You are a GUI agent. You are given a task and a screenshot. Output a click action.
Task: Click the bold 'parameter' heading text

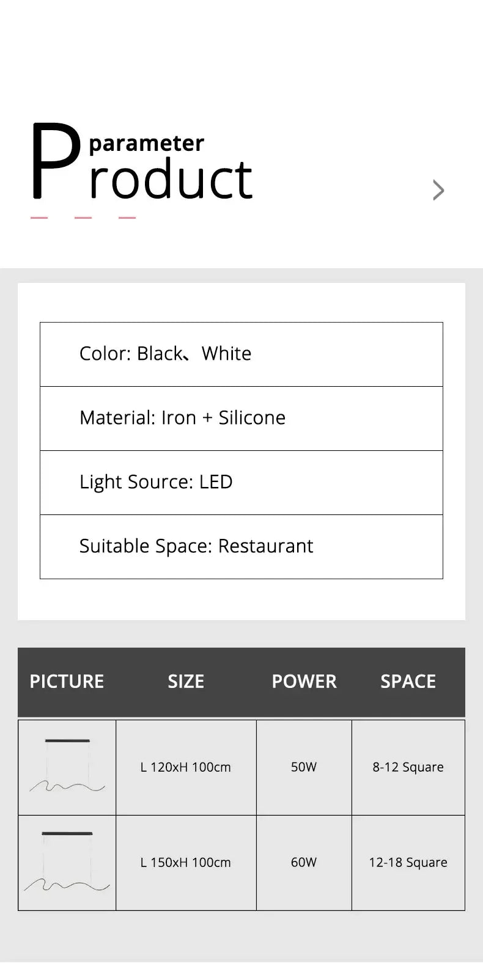pos(146,143)
